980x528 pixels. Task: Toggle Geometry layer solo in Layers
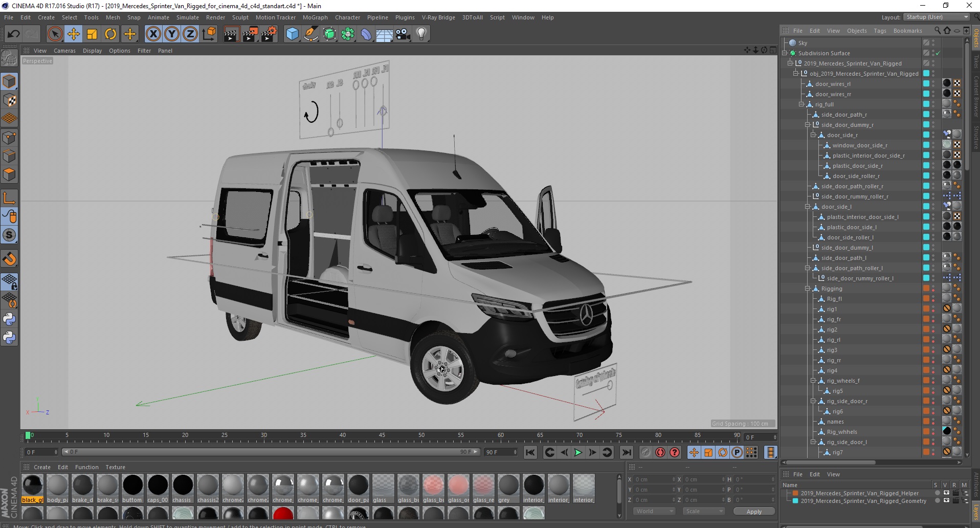937,501
